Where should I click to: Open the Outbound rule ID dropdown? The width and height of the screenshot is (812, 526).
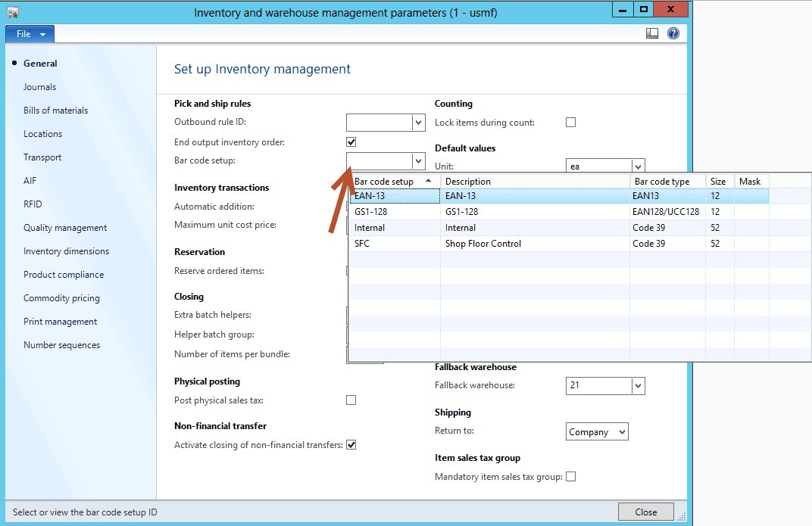[417, 122]
